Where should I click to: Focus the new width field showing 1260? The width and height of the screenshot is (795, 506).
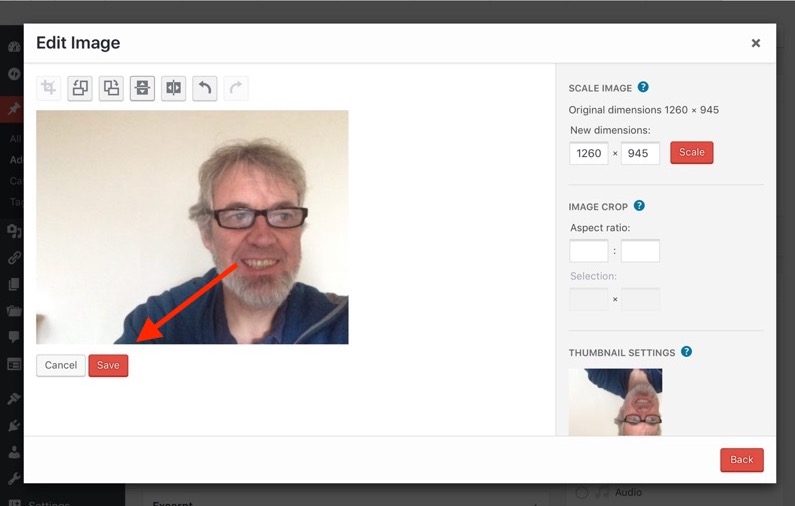point(589,153)
